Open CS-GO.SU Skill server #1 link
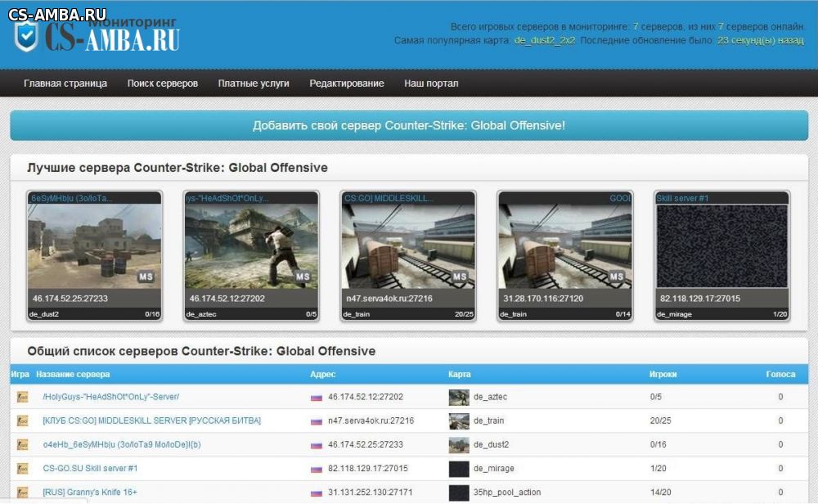 point(90,469)
